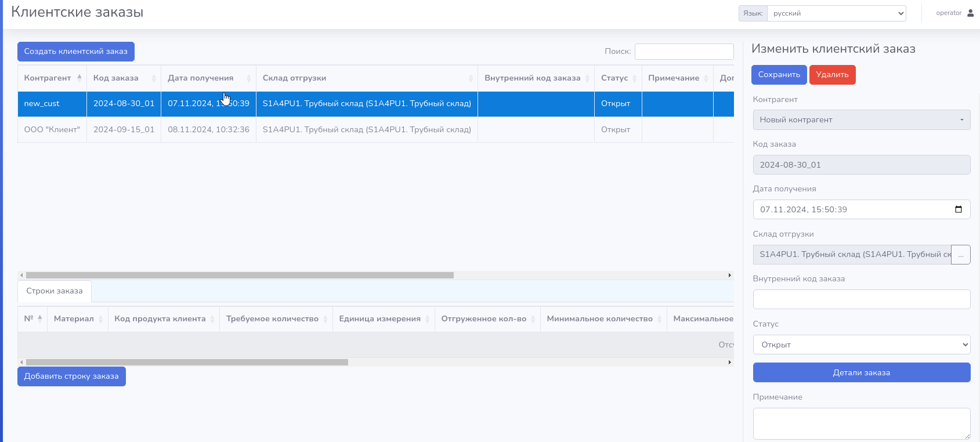980x442 pixels.
Task: Click the red Удалить button
Action: coord(832,75)
